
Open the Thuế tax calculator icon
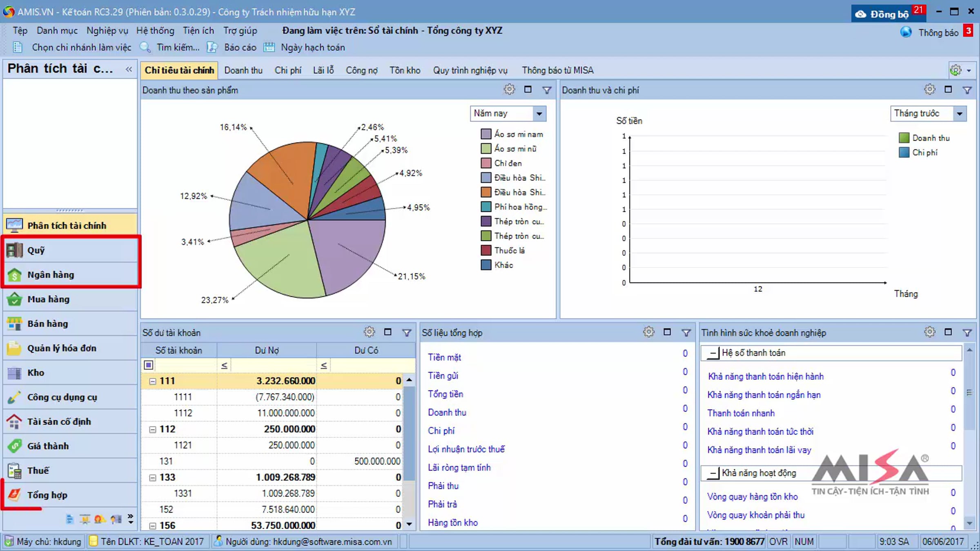(15, 471)
